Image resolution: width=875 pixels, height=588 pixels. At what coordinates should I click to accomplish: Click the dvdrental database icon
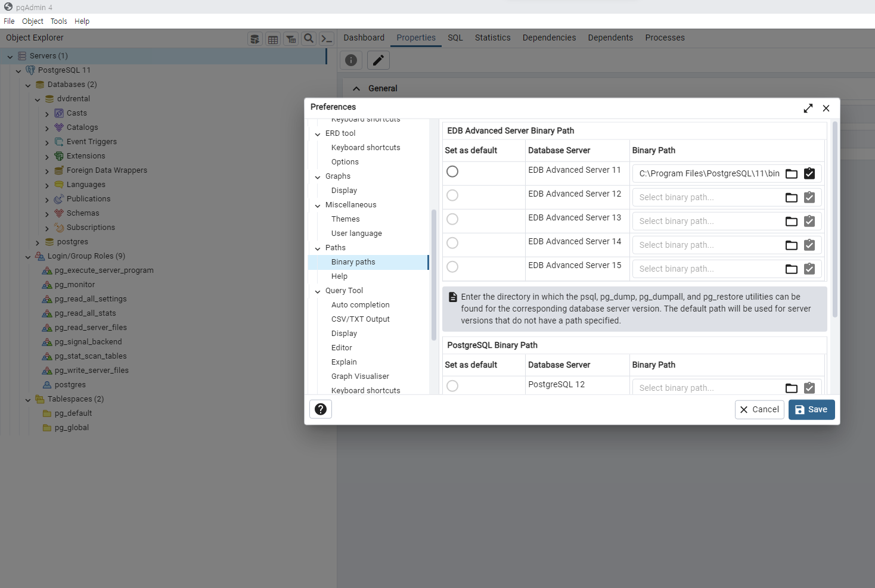pyautogui.click(x=49, y=99)
